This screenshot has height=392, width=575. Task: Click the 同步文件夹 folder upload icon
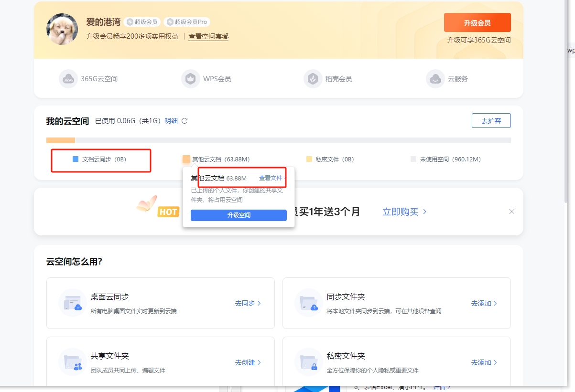309,303
